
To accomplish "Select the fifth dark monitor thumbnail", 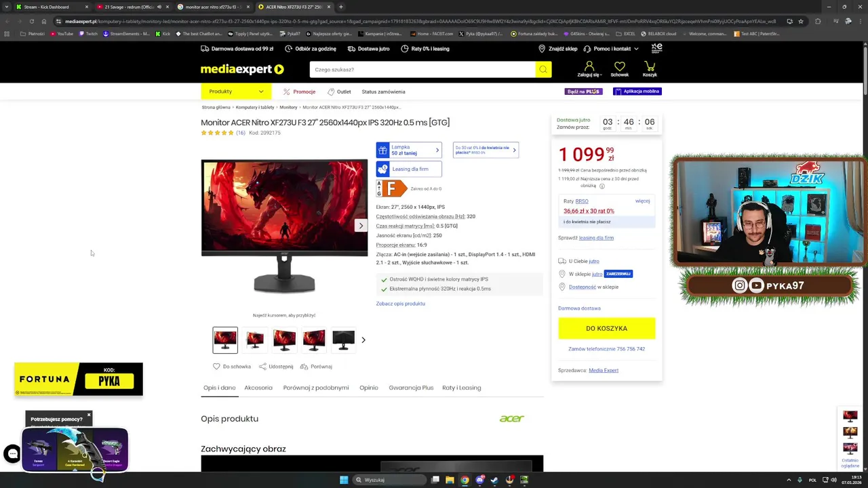I will (344, 340).
